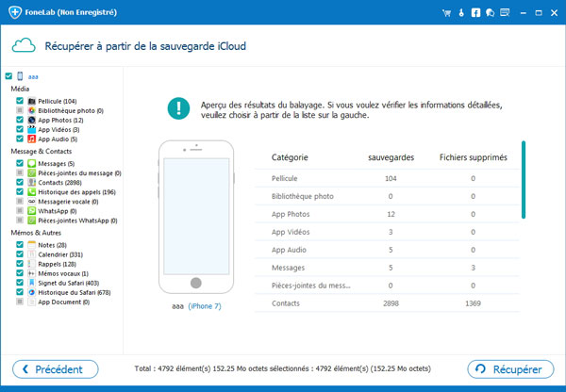This screenshot has width=566, height=392.
Task: Uncheck the App Vidéos (3) checkbox
Action: click(20, 129)
